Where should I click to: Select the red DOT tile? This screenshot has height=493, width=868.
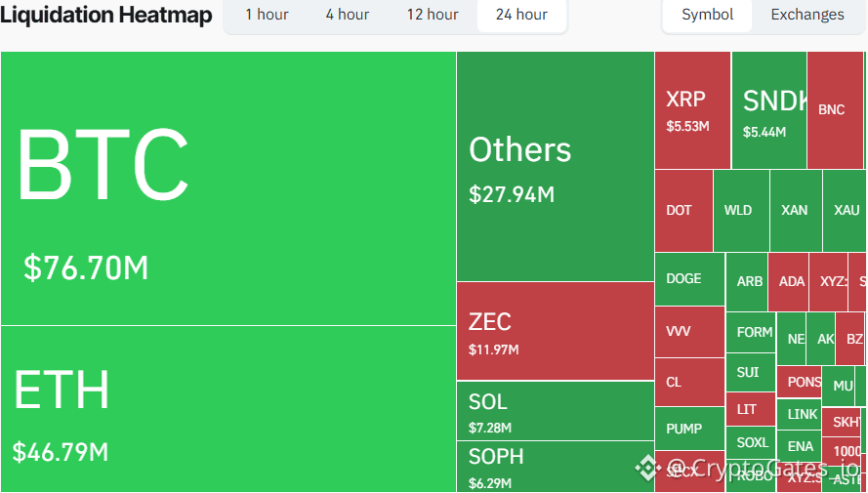pos(683,211)
